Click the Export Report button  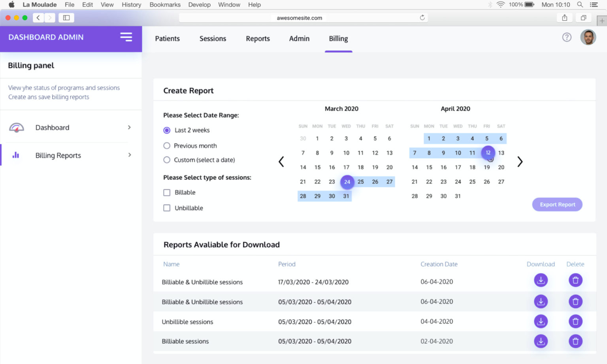pos(557,204)
